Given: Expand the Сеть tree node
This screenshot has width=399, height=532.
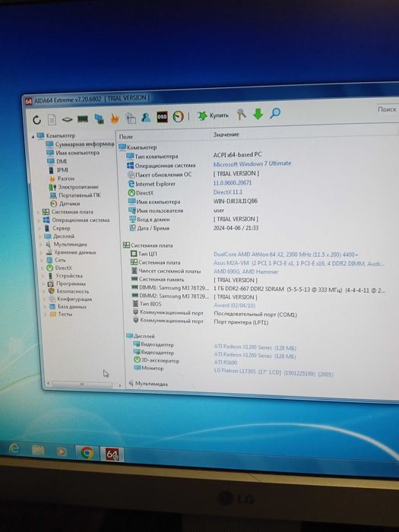Looking at the screenshot, I should [43, 261].
